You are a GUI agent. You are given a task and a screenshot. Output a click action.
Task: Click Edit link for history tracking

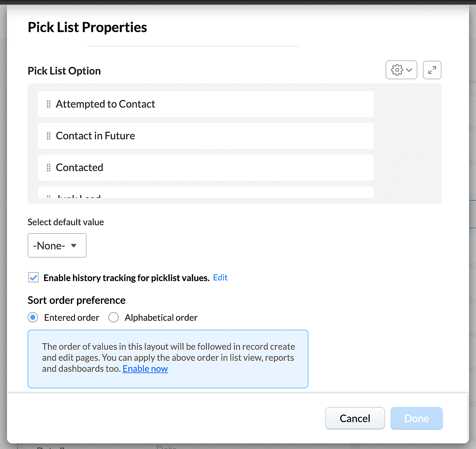click(x=220, y=278)
